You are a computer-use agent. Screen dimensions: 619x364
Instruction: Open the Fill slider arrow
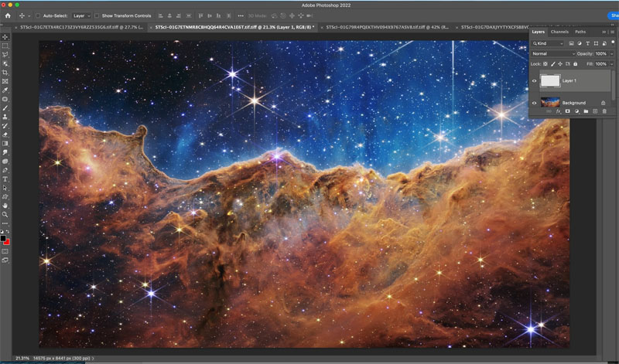point(612,64)
